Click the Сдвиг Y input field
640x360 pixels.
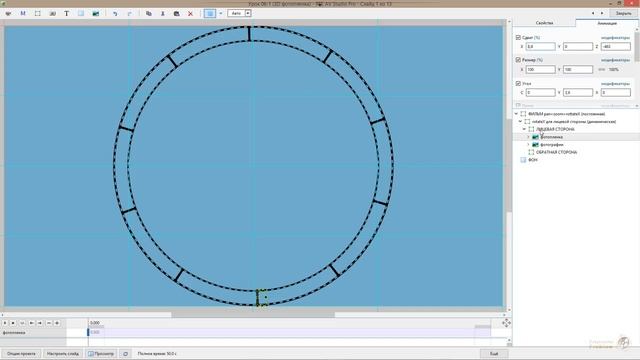click(x=578, y=47)
